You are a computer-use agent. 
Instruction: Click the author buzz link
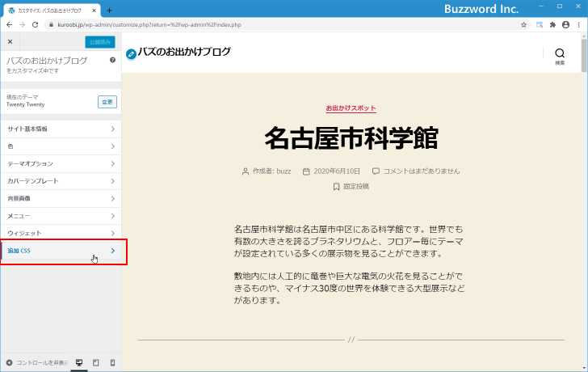283,171
